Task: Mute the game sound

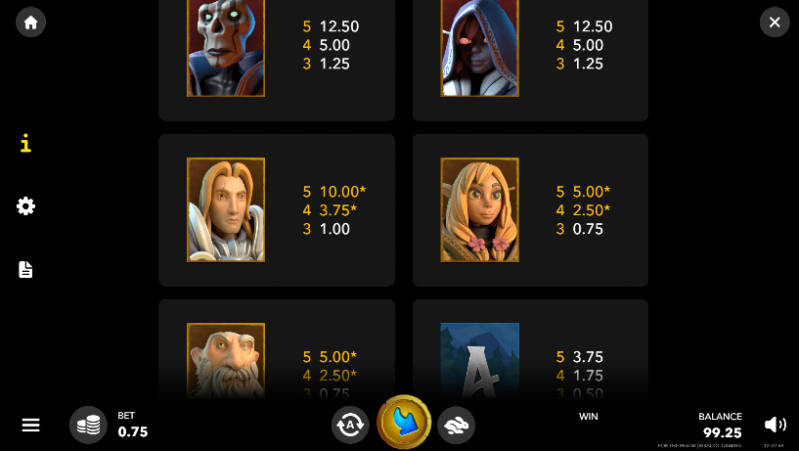Action: (x=775, y=425)
